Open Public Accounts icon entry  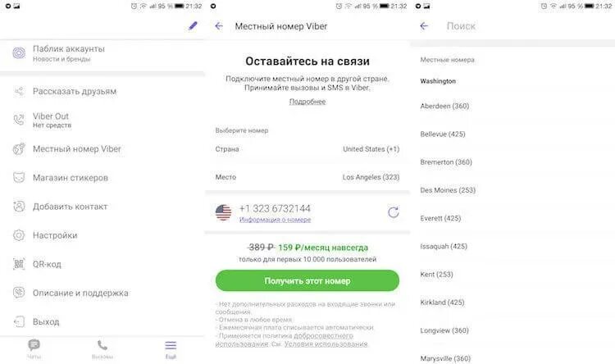(19, 52)
